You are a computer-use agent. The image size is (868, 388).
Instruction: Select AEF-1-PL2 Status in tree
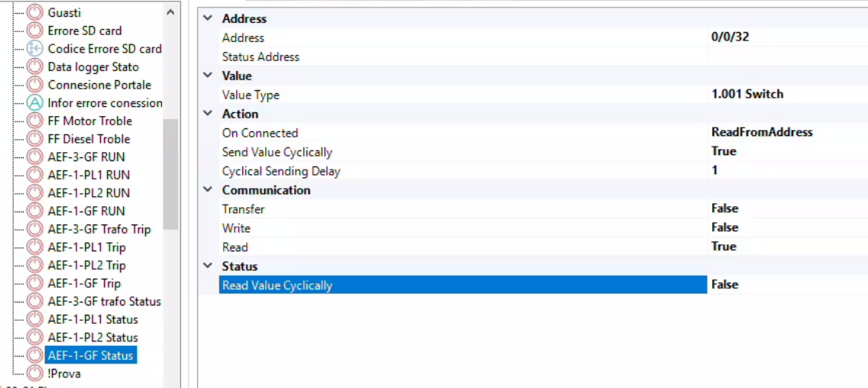(92, 338)
